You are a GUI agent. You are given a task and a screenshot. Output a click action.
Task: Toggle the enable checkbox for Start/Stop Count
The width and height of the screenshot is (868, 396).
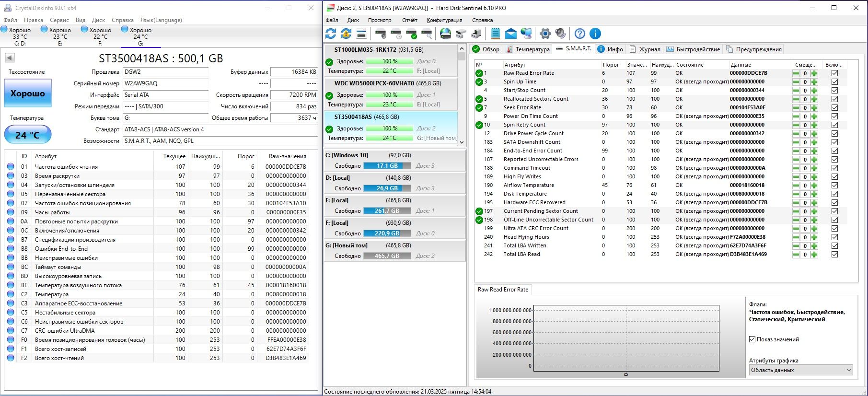pyautogui.click(x=834, y=91)
